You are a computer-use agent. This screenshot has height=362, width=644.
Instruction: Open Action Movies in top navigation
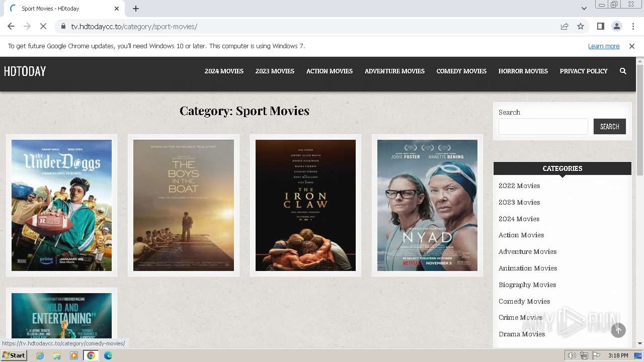pos(330,71)
